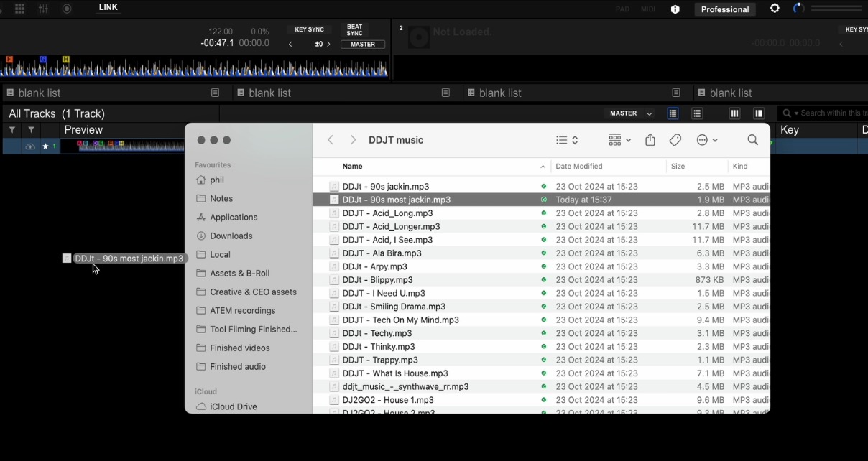Select the two-column library layout icon

pyautogui.click(x=759, y=113)
